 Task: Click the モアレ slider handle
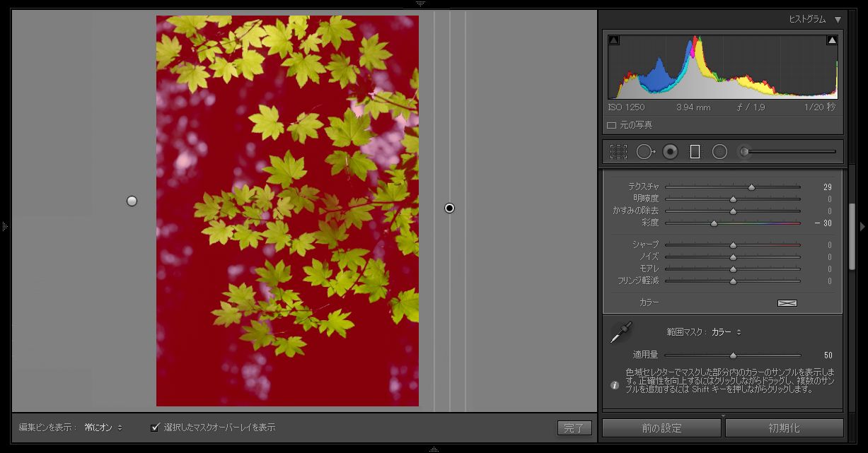pyautogui.click(x=733, y=269)
